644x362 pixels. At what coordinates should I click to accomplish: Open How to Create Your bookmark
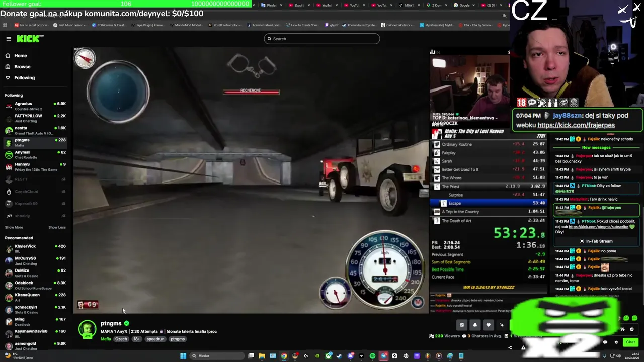click(x=302, y=25)
